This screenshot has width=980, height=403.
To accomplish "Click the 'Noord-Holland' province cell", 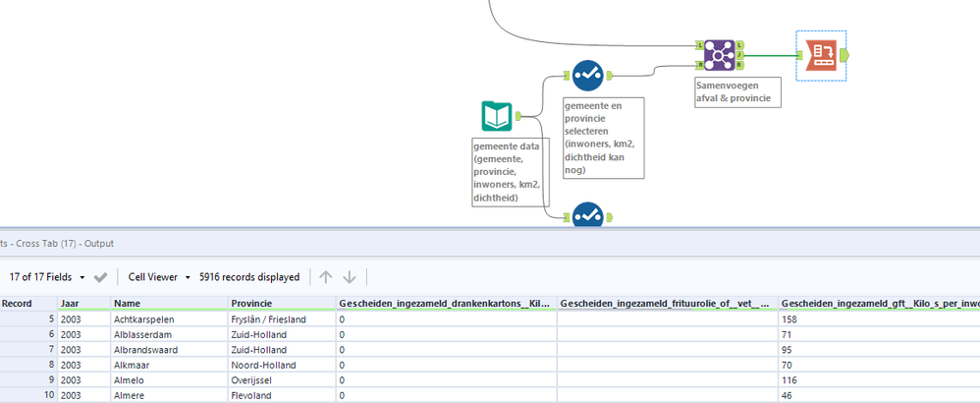I will coord(283,365).
